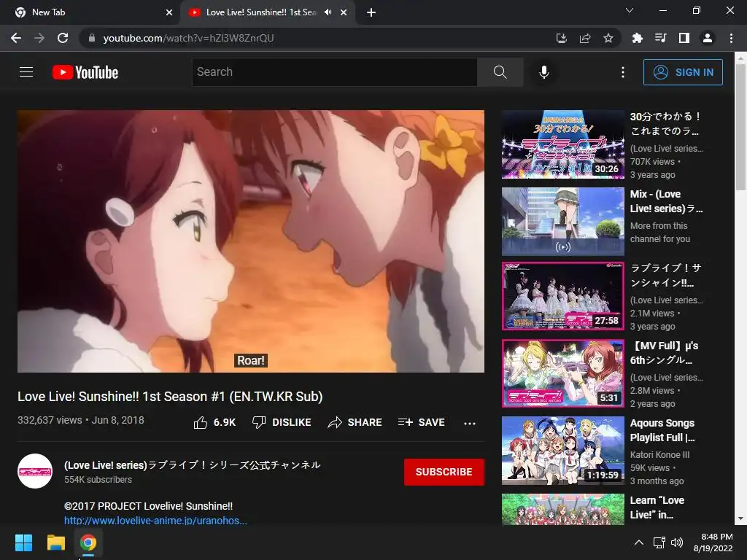
Task: Open Chrome extensions puzzle icon
Action: [x=637, y=38]
